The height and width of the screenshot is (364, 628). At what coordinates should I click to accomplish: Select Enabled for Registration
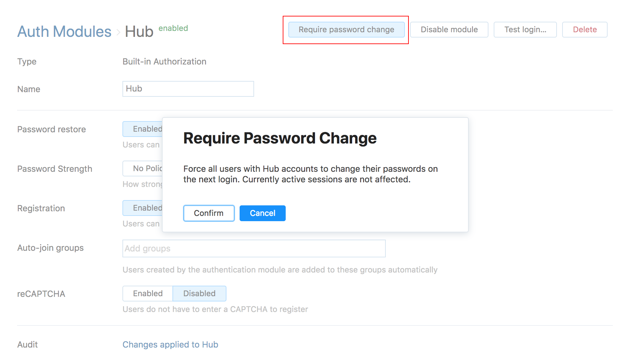pos(143,208)
